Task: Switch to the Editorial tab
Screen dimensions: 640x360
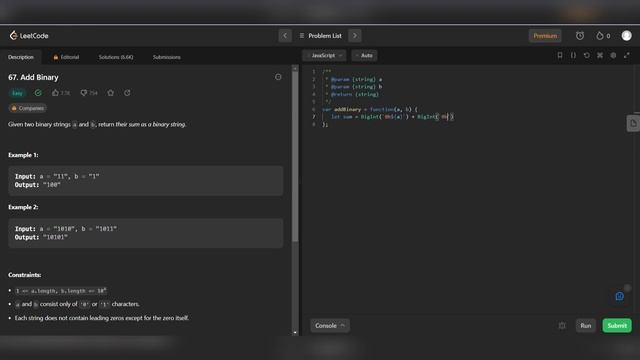Action: [66, 57]
